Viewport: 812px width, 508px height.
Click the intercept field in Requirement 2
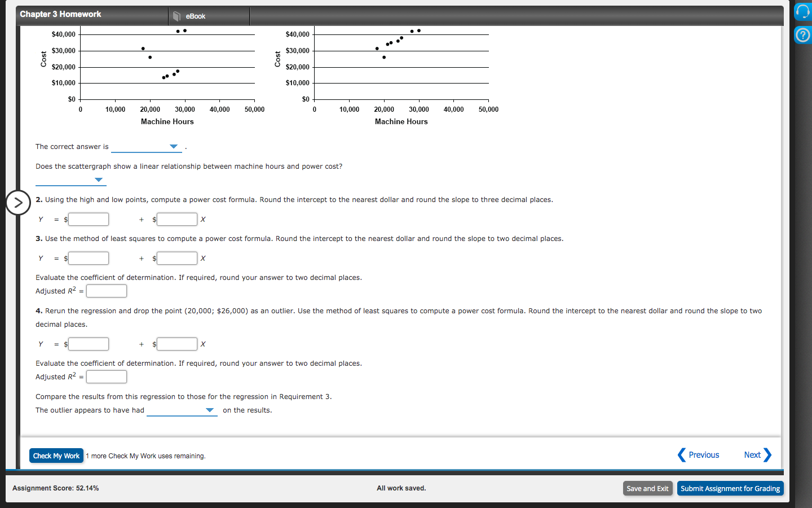[x=89, y=219]
